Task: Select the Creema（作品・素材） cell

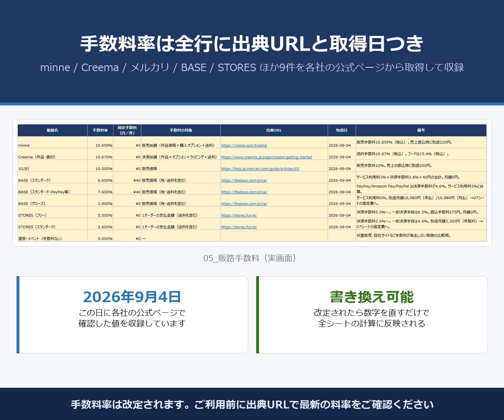Action: (x=52, y=154)
